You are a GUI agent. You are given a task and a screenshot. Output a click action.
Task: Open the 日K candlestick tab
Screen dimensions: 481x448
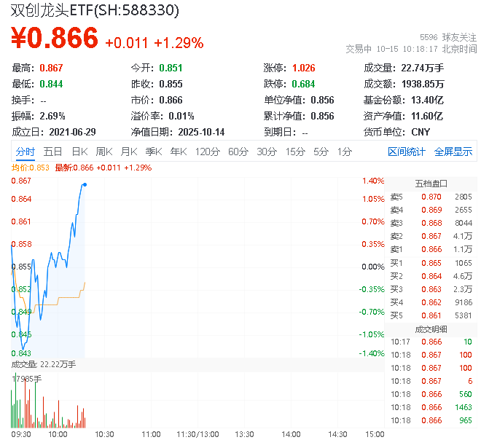(79, 152)
